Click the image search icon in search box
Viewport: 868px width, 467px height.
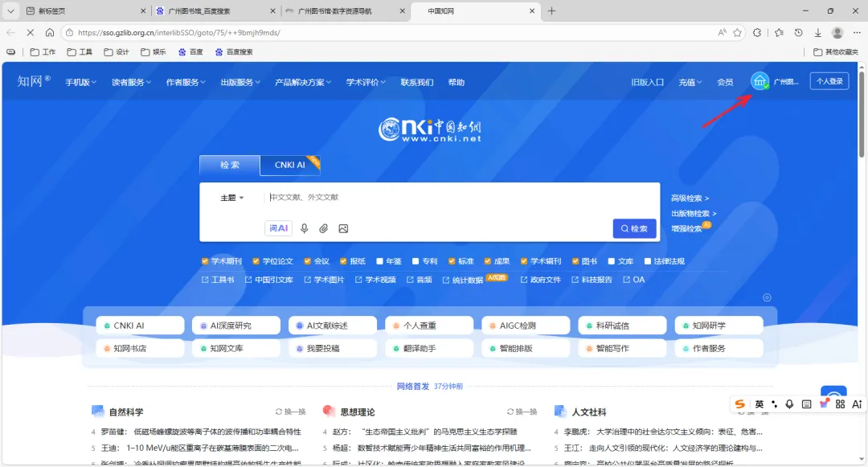[x=343, y=228]
